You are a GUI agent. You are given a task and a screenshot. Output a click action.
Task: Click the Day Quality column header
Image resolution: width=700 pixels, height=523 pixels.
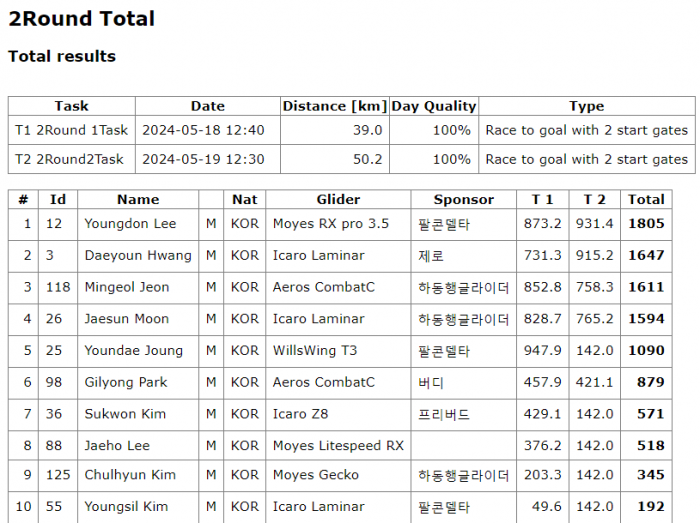pos(434,106)
